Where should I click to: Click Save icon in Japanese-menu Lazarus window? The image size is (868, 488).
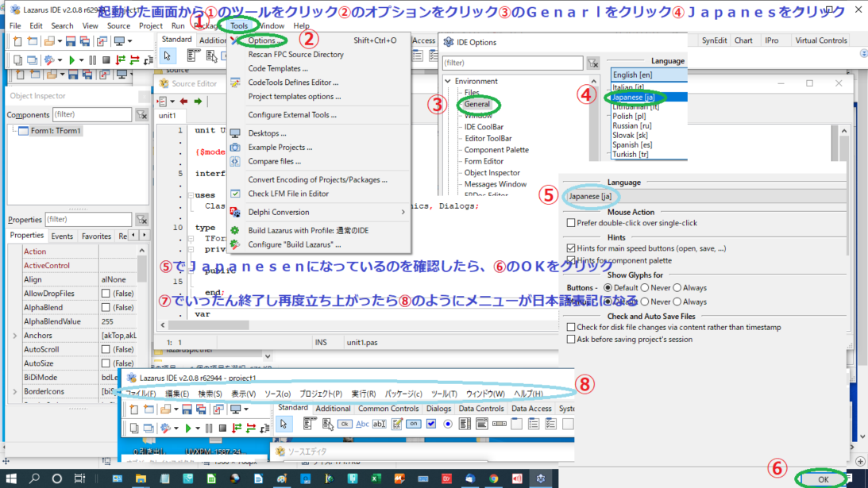click(187, 409)
